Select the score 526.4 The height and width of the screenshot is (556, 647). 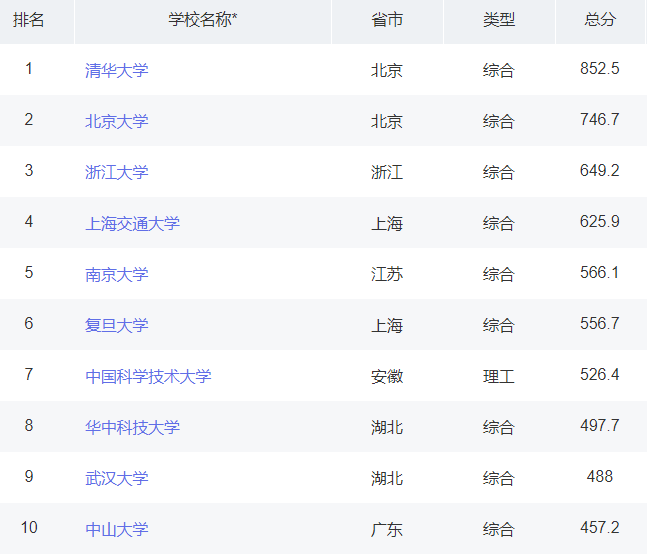(x=600, y=375)
